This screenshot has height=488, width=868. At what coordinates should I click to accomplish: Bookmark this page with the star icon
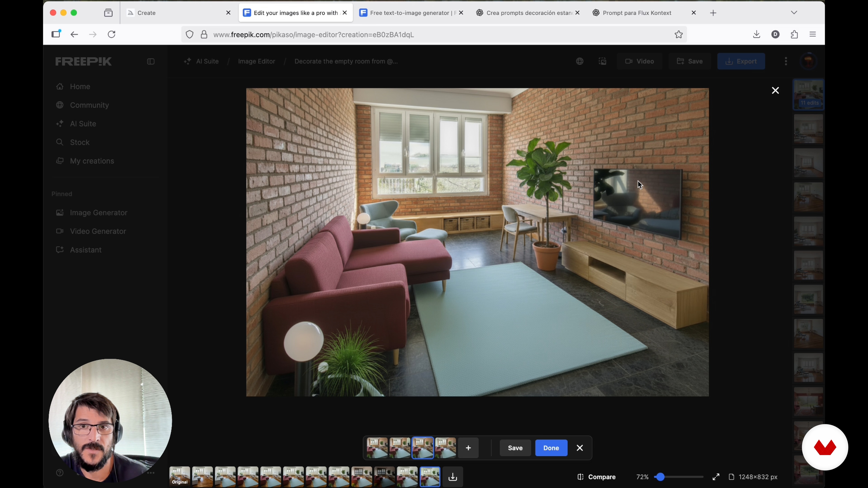click(x=679, y=35)
